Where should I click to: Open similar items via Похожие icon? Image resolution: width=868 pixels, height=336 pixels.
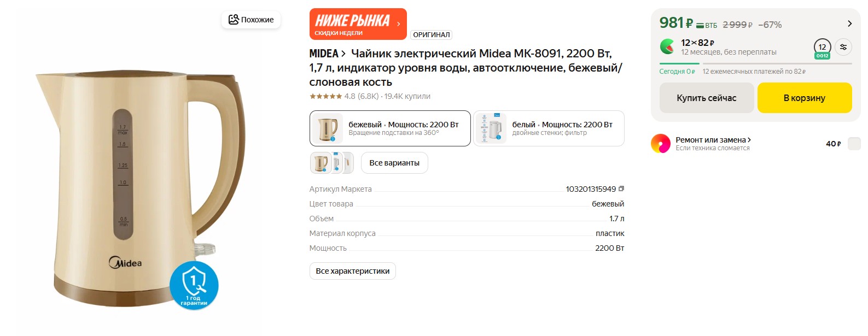point(234,20)
